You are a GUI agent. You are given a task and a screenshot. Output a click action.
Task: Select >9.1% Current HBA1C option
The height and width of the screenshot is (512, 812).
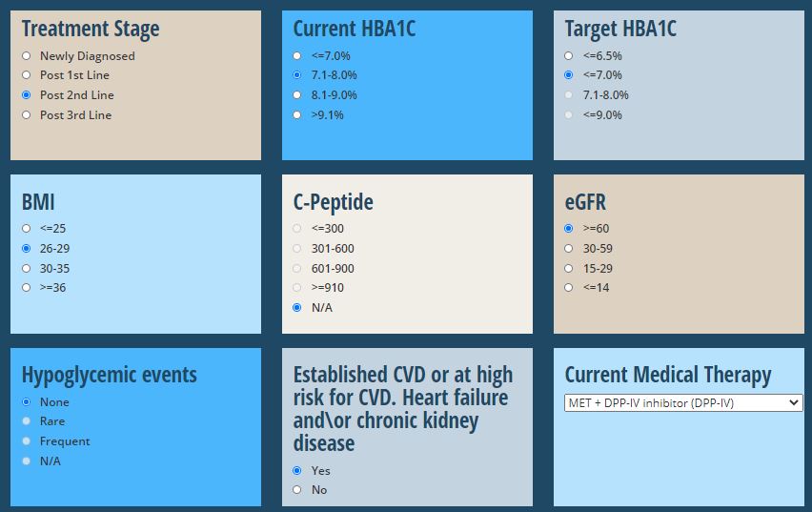(x=296, y=115)
